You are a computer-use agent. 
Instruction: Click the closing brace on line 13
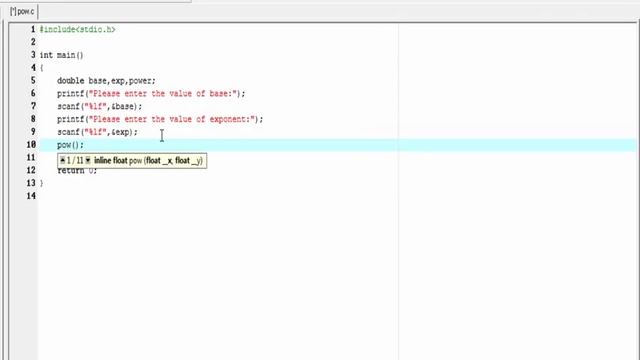41,183
